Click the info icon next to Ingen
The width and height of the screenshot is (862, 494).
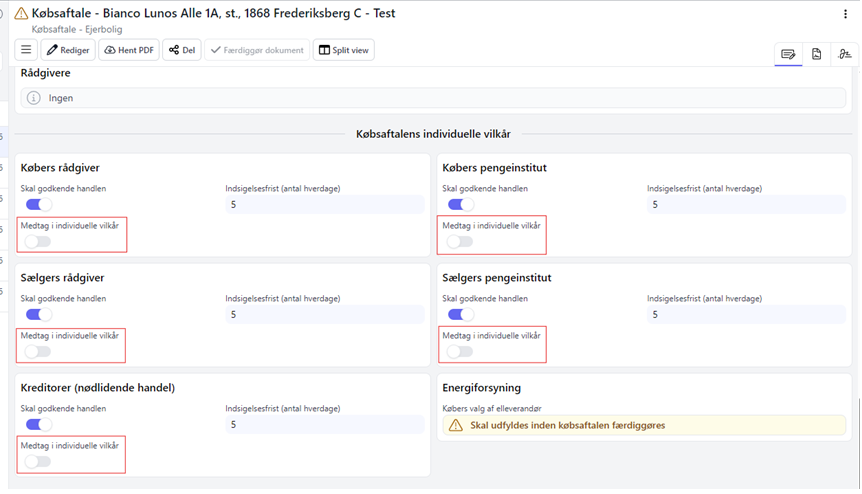[x=34, y=98]
